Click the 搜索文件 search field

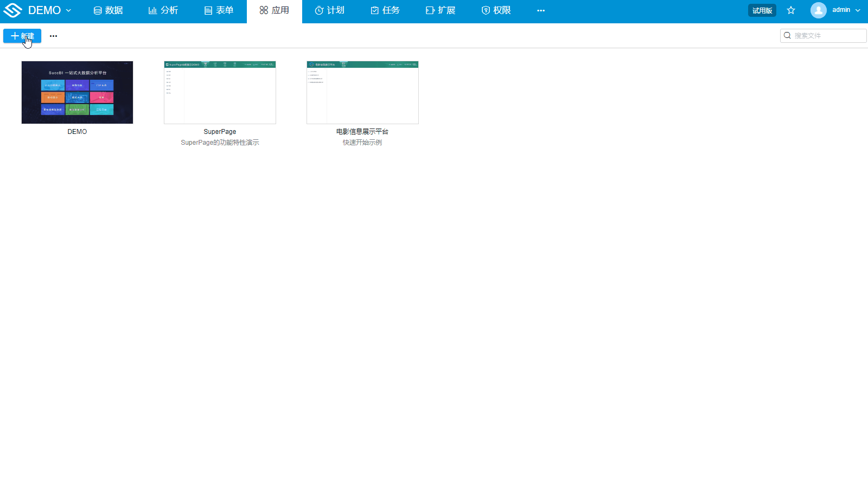tap(828, 36)
